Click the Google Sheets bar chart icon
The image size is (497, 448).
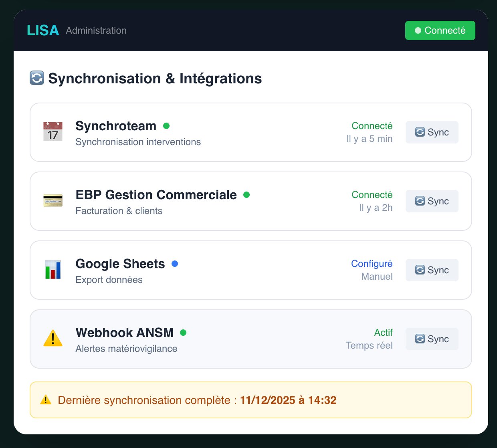pos(53,270)
